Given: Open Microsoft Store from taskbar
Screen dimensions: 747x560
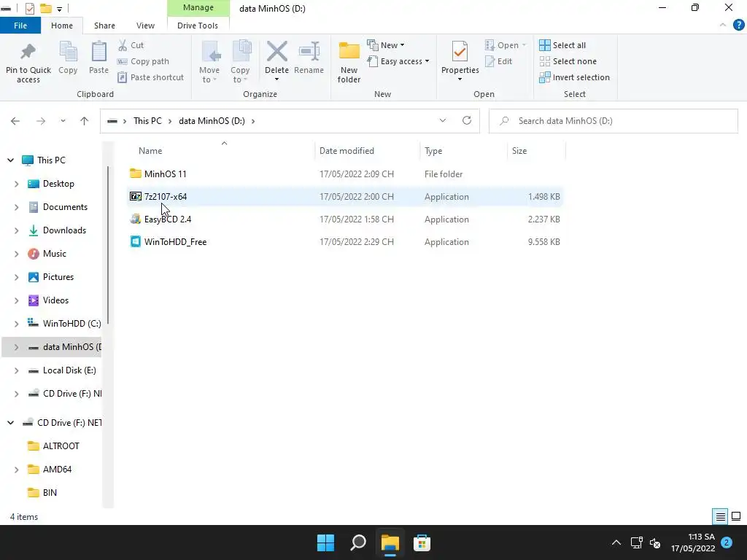Looking at the screenshot, I should coord(422,542).
